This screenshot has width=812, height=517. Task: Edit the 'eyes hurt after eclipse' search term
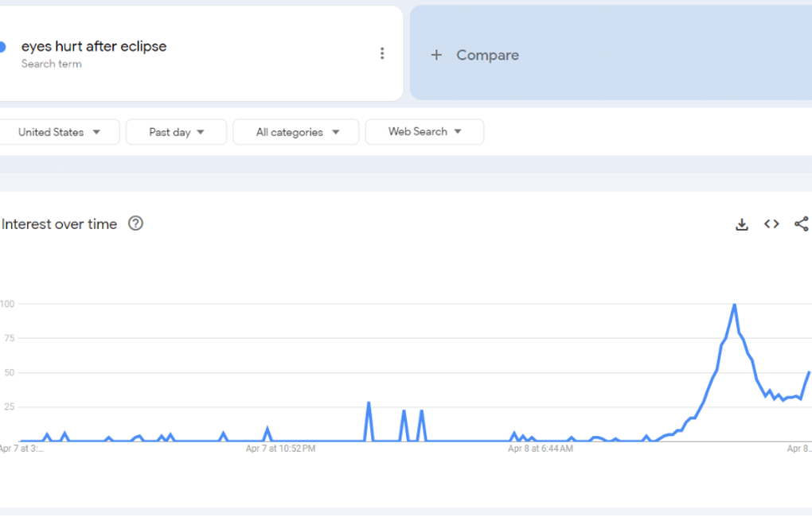tap(94, 46)
